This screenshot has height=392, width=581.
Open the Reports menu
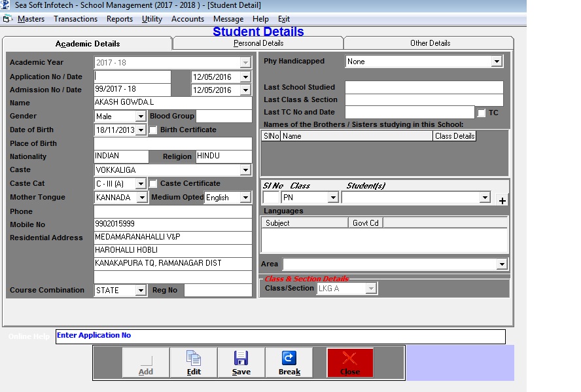(x=120, y=19)
